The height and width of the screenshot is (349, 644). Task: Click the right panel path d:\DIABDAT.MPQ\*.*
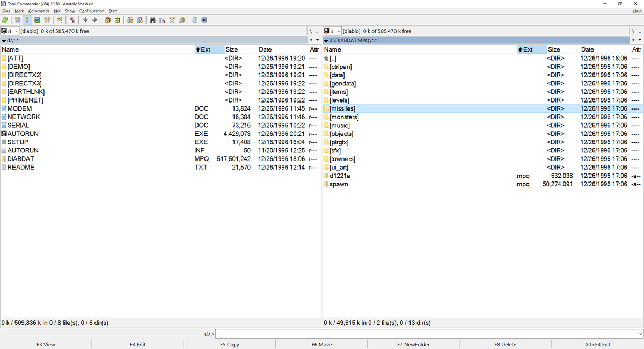pyautogui.click(x=353, y=41)
